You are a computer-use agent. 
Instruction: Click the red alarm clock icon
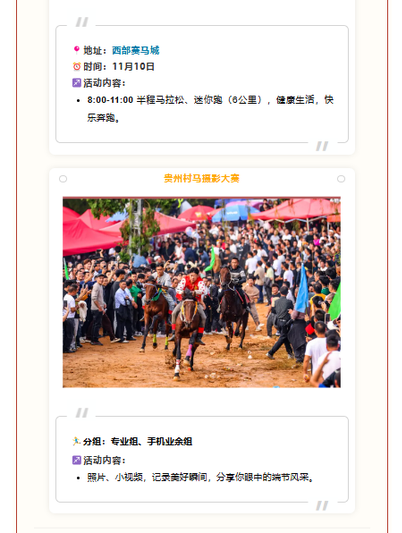point(77,66)
